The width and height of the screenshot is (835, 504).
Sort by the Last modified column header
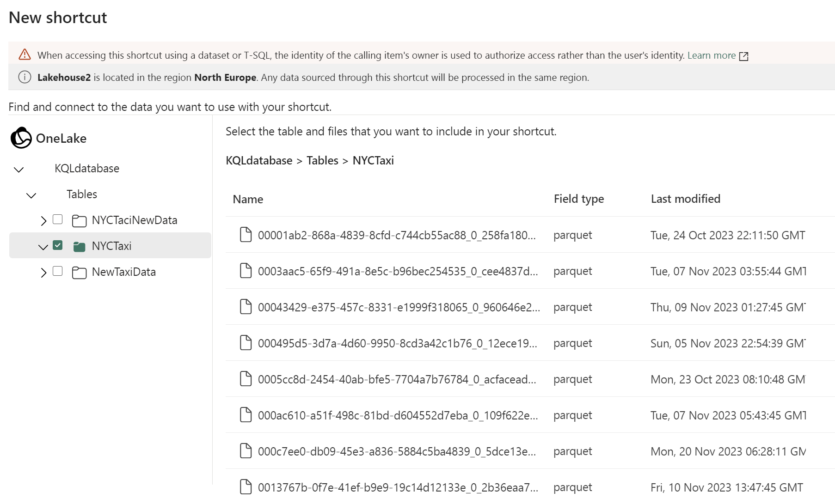pos(686,199)
